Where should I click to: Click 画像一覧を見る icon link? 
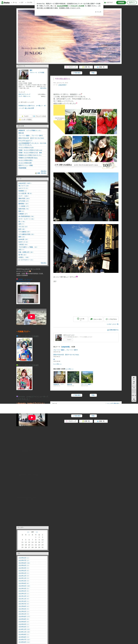click(41, 173)
